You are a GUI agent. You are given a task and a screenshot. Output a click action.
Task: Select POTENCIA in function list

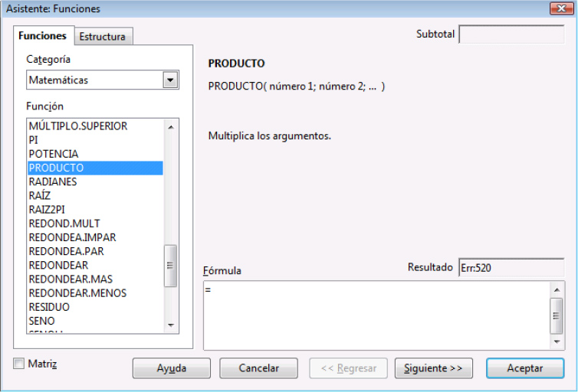pyautogui.click(x=54, y=154)
